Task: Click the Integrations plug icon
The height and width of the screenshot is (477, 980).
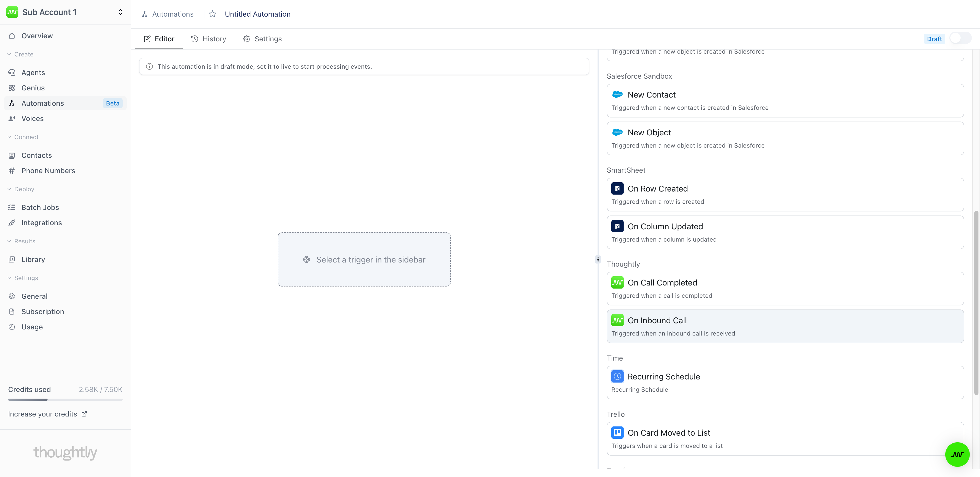Action: tap(12, 223)
